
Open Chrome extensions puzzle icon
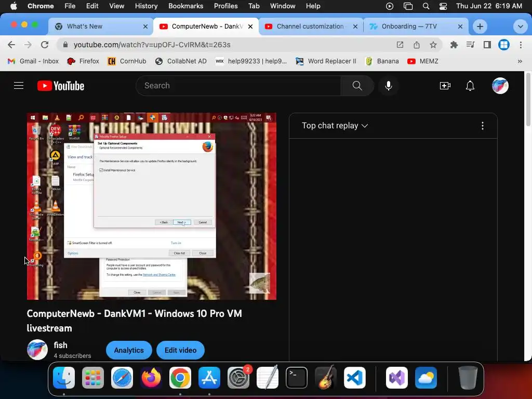coord(454,45)
